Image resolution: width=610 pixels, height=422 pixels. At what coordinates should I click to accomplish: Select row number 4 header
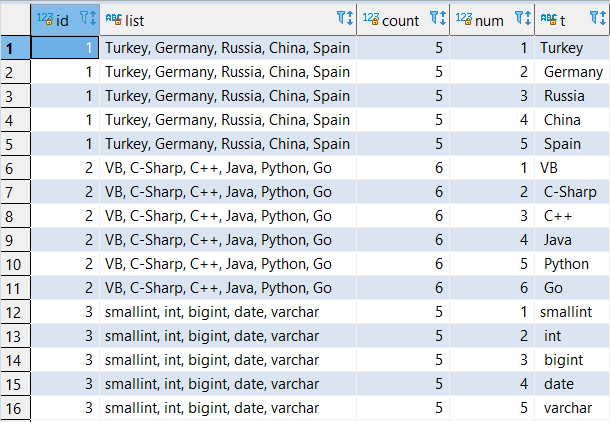[x=15, y=120]
